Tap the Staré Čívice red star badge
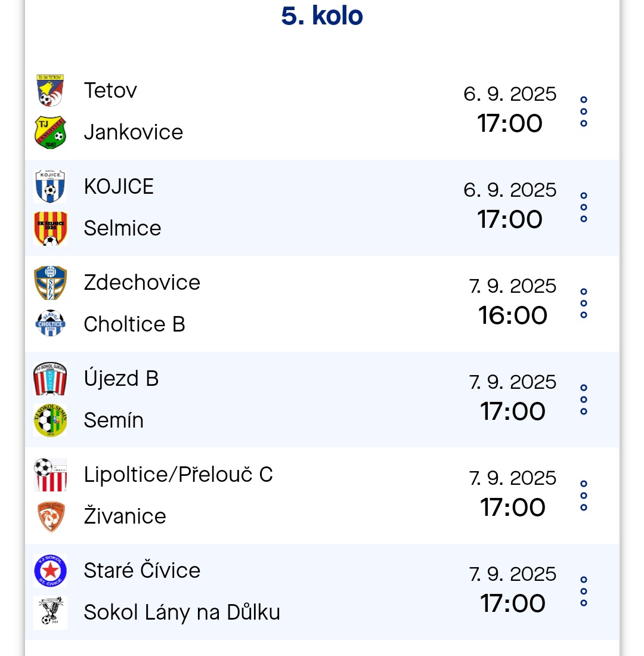 pyautogui.click(x=50, y=571)
